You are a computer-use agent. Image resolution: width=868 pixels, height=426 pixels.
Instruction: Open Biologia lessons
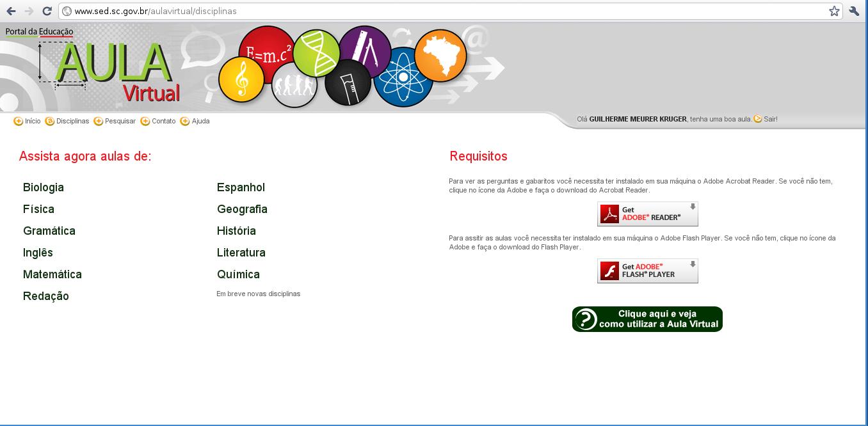point(44,187)
